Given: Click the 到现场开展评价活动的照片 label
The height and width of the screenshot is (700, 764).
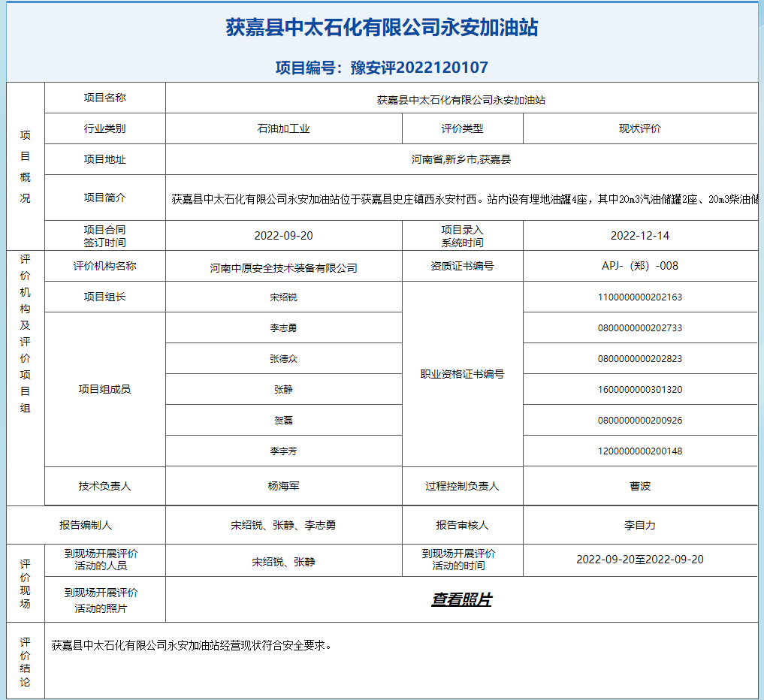Looking at the screenshot, I should tap(101, 600).
